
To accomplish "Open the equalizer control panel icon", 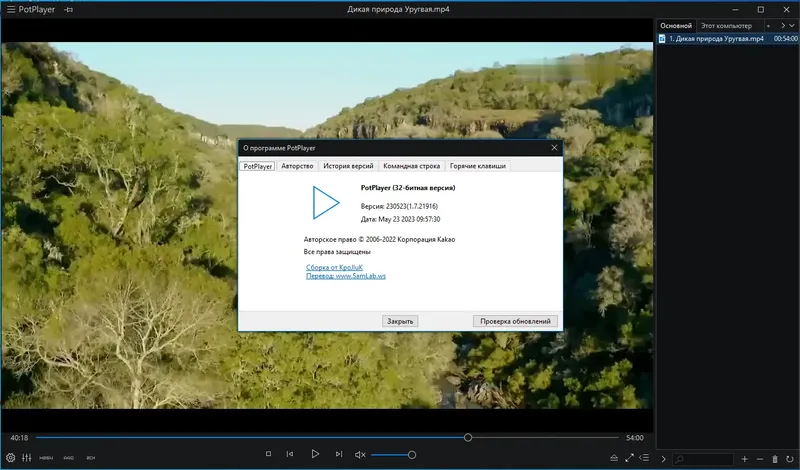I will (27, 458).
